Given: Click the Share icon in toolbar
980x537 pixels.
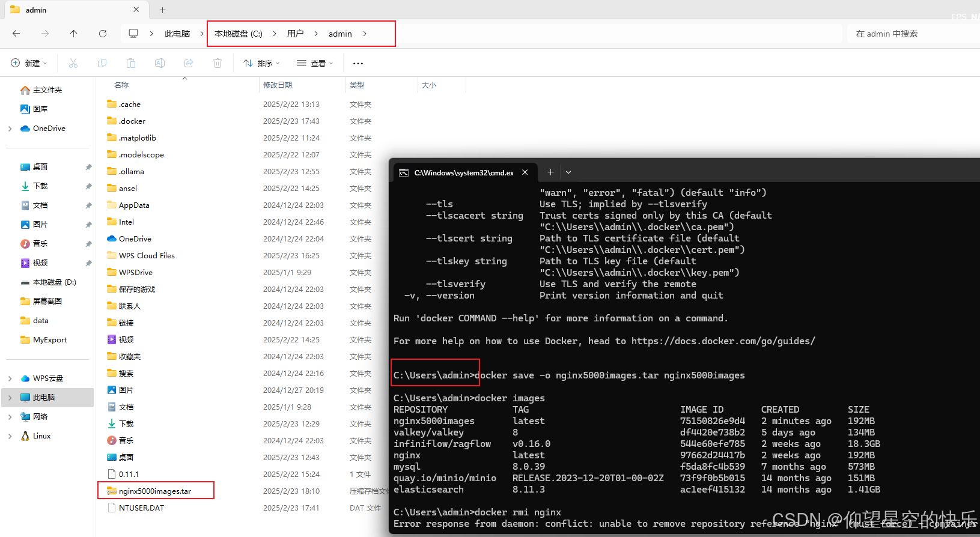Looking at the screenshot, I should click(189, 63).
